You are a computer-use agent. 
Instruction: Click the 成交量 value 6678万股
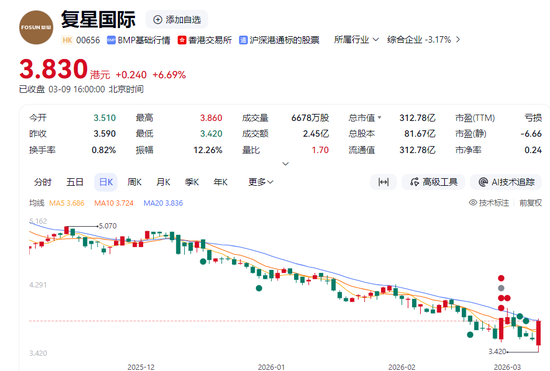(x=310, y=118)
